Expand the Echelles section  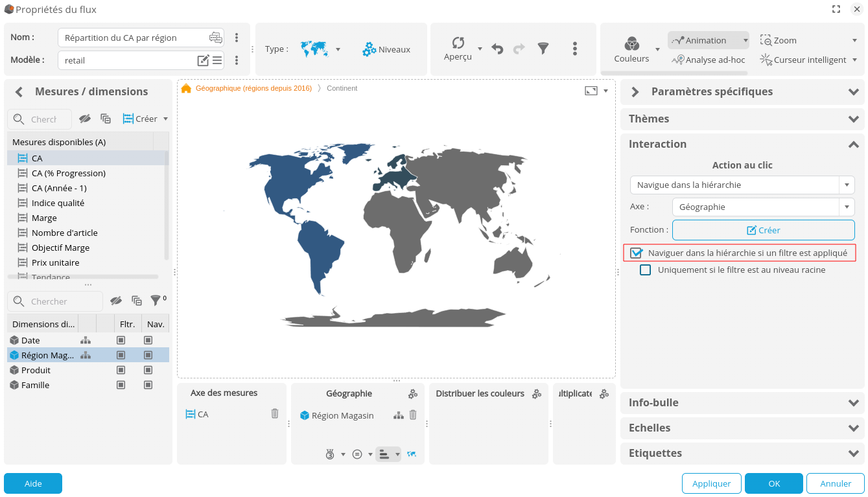tap(853, 428)
